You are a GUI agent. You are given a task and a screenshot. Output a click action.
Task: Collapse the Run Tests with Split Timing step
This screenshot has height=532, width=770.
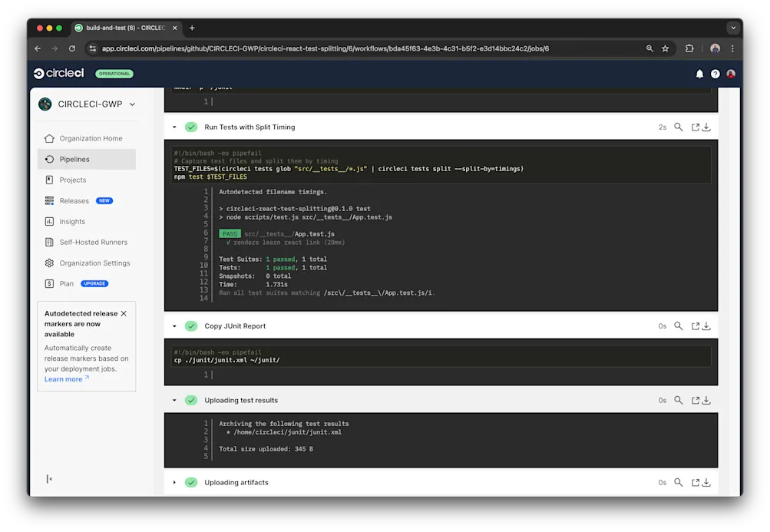point(174,127)
